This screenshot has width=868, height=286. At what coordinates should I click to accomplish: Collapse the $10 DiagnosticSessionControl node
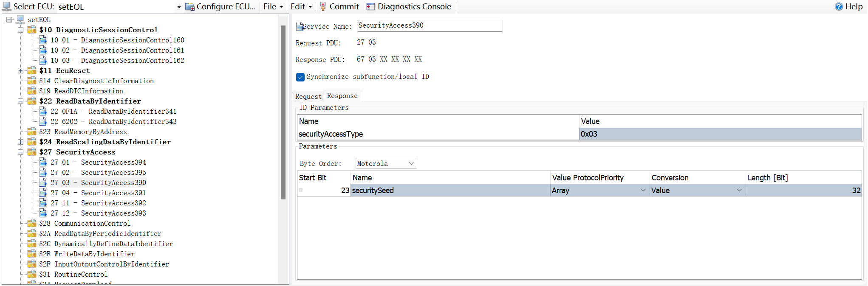(x=20, y=30)
